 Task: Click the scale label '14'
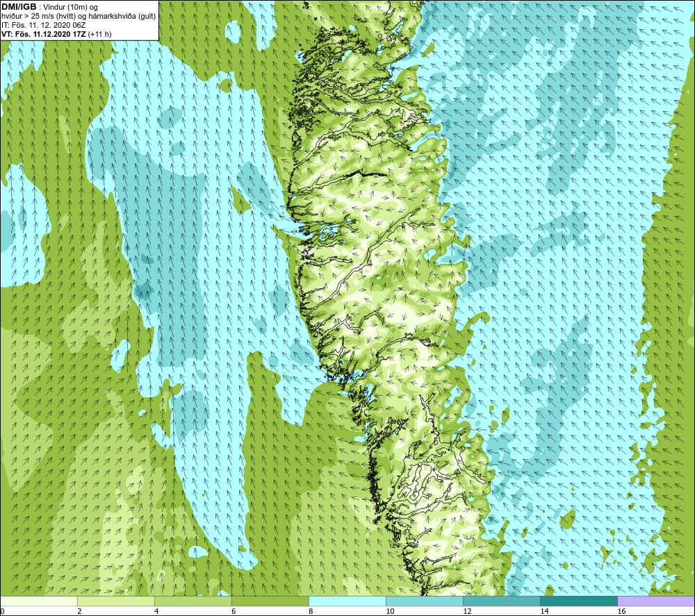pyautogui.click(x=544, y=611)
